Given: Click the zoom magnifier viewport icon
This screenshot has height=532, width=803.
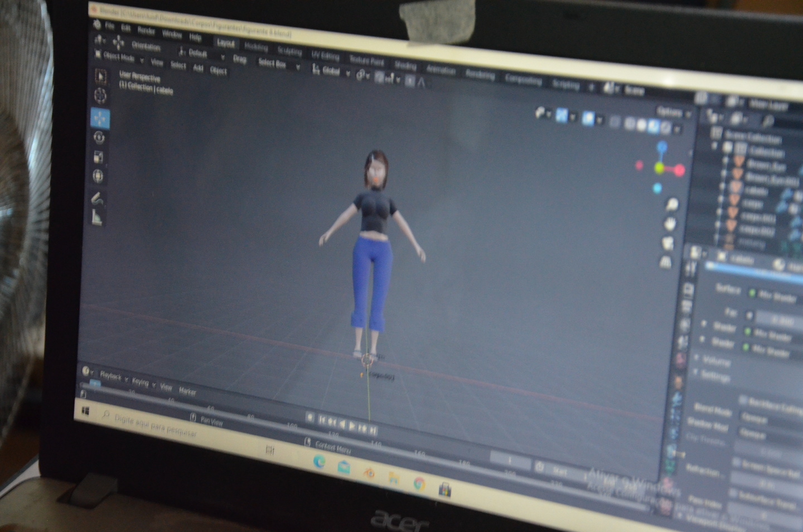Looking at the screenshot, I should (672, 205).
